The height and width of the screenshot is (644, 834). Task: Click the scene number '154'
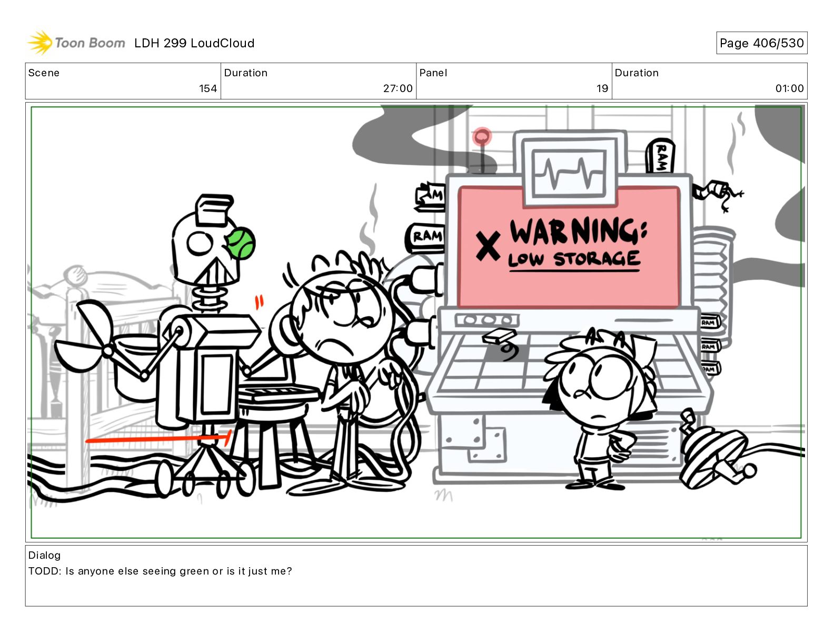[x=208, y=88]
